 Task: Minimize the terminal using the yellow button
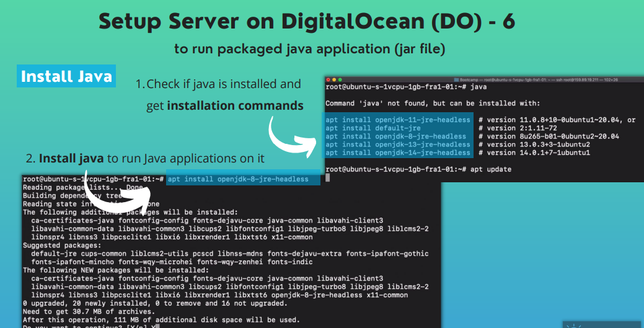coord(334,80)
